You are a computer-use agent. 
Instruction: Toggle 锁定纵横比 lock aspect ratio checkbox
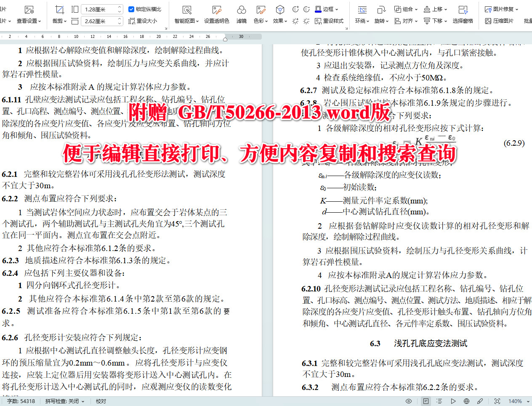pyautogui.click(x=131, y=9)
